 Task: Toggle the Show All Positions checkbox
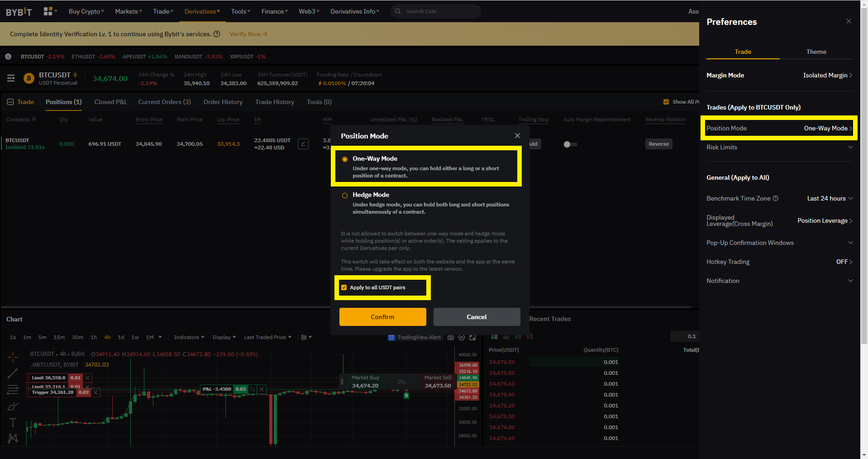[x=666, y=102]
